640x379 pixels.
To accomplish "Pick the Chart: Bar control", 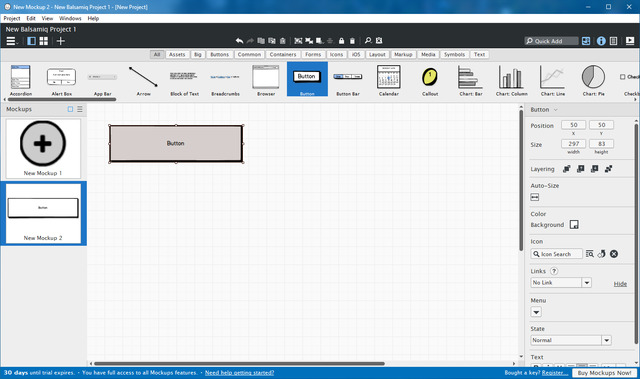I will [471, 80].
